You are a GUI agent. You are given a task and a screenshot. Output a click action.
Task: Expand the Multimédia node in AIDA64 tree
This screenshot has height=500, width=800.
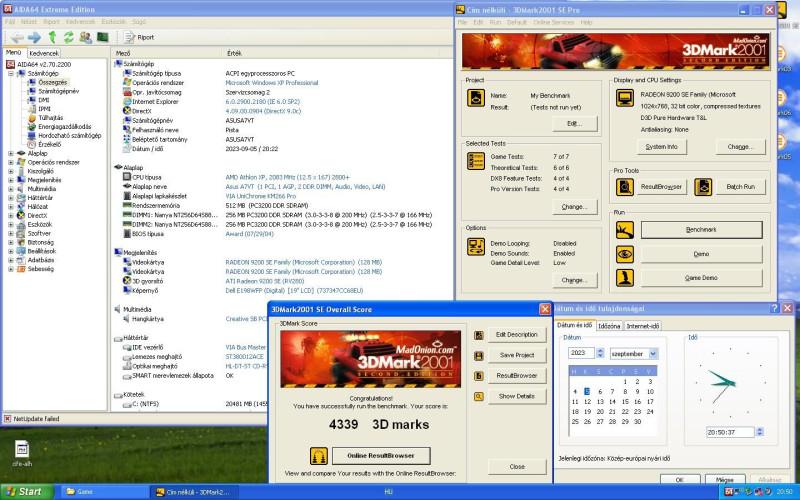(x=11, y=189)
